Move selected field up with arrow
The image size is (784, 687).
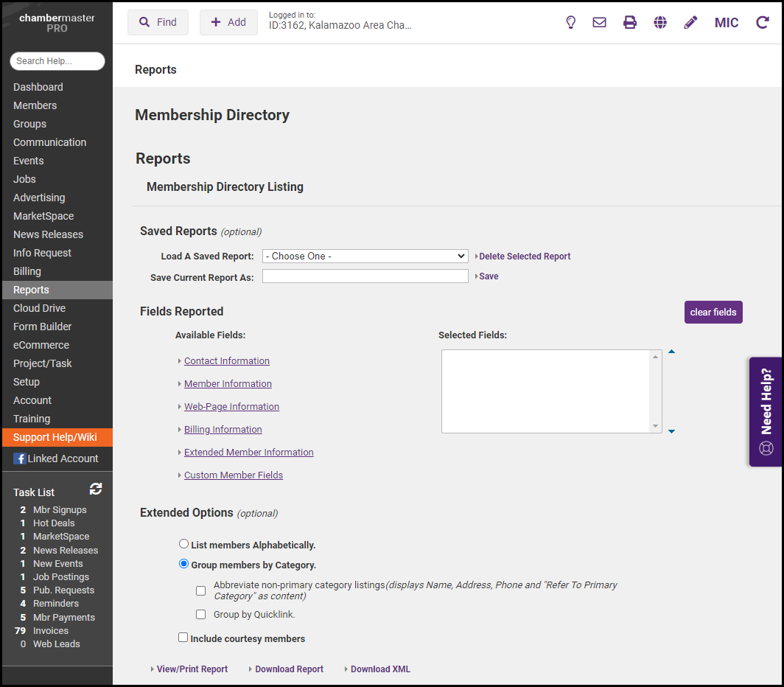click(x=671, y=352)
